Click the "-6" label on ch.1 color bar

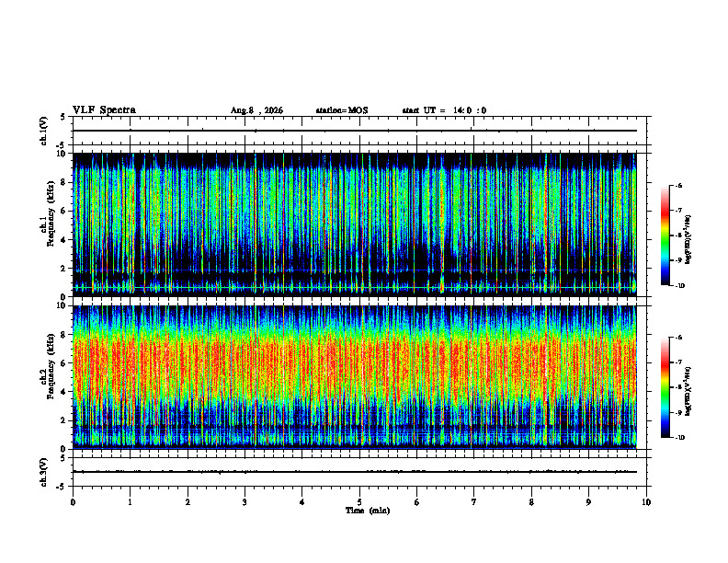coord(678,185)
